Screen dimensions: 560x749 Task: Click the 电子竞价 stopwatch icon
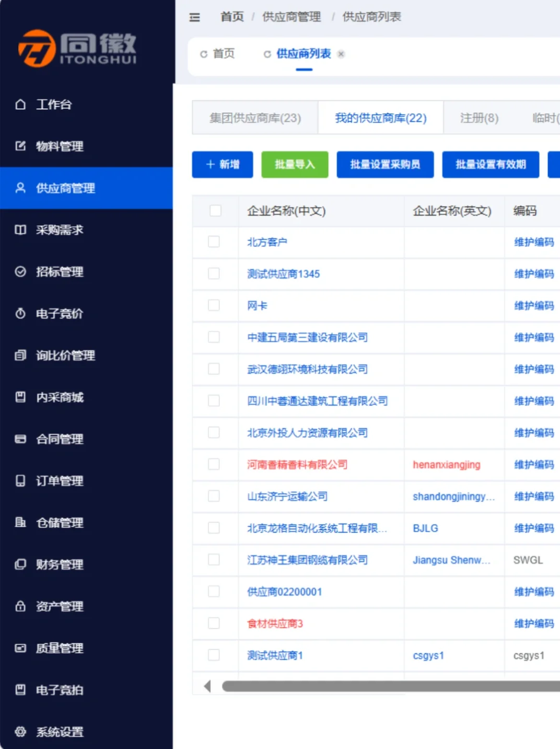pyautogui.click(x=20, y=314)
